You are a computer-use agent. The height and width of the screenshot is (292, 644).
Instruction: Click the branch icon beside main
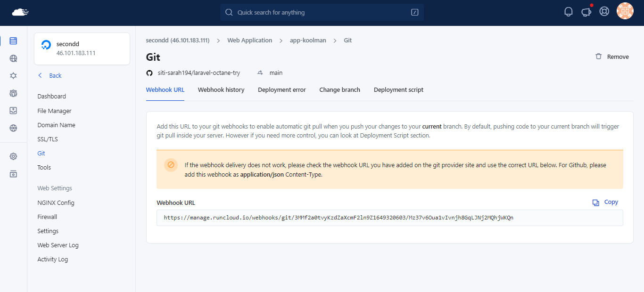click(260, 73)
